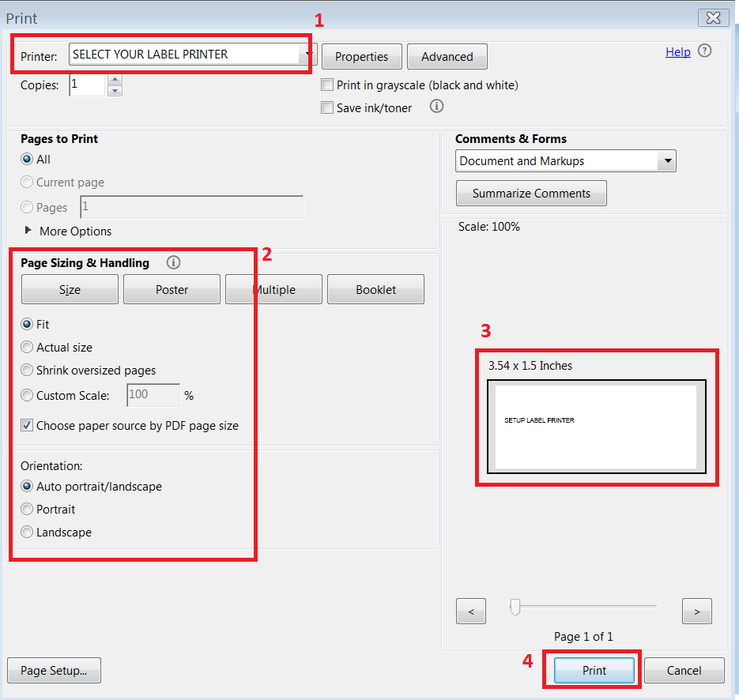739x700 pixels.
Task: Enable Print in grayscale checkbox
Action: (x=327, y=85)
